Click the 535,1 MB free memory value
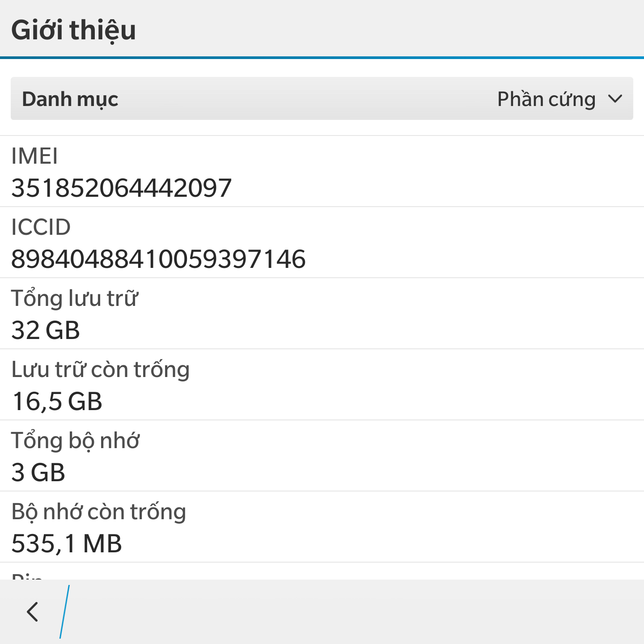Viewport: 644px width, 644px height. click(67, 543)
